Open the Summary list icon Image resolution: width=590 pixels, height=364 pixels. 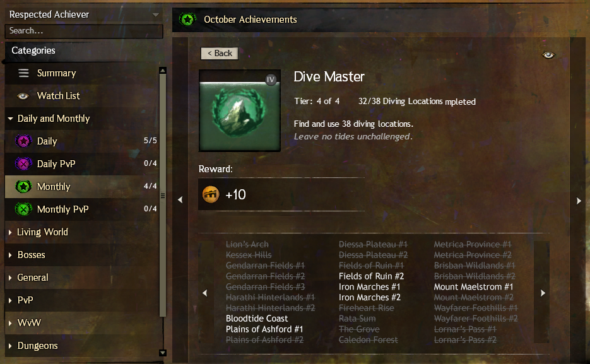pos(24,73)
